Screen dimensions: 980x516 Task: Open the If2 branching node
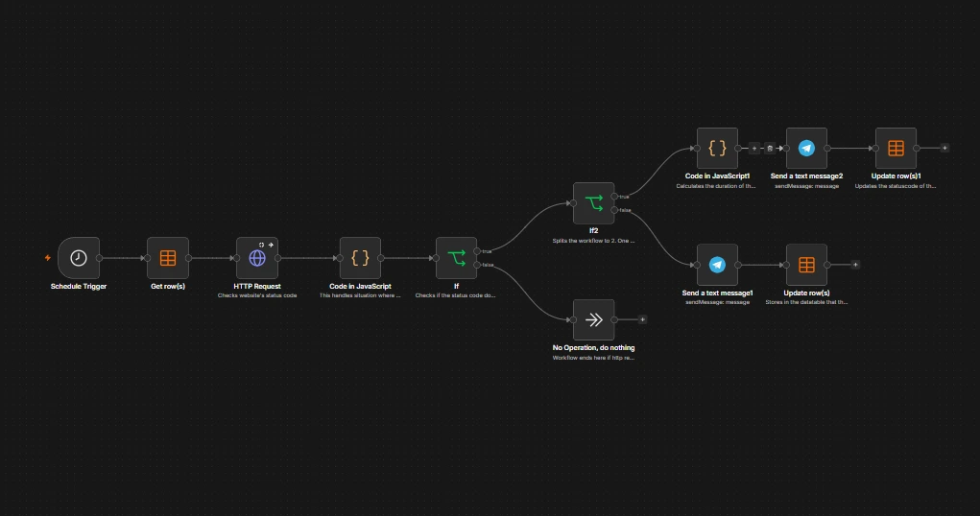(594, 203)
